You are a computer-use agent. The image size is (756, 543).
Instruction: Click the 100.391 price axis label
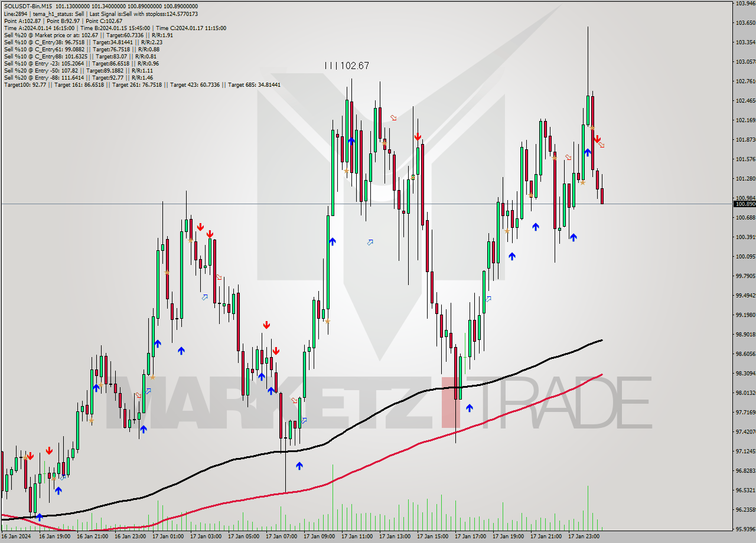[745, 237]
